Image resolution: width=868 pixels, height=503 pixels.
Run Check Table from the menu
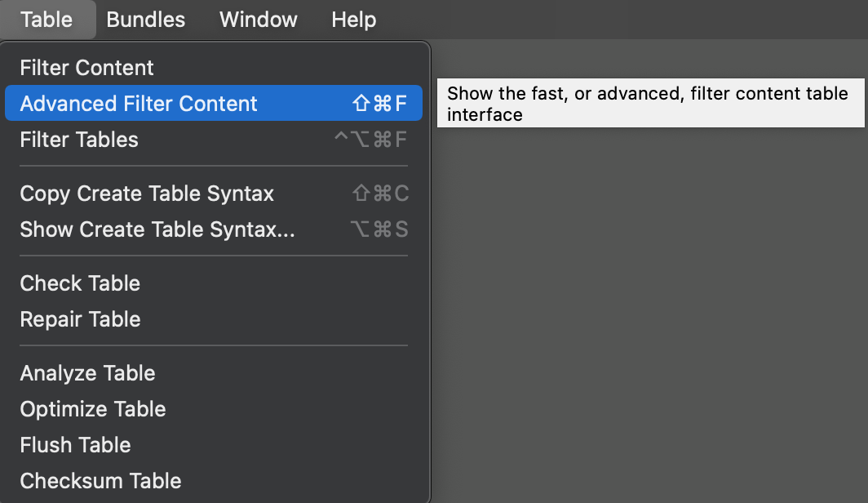[80, 283]
